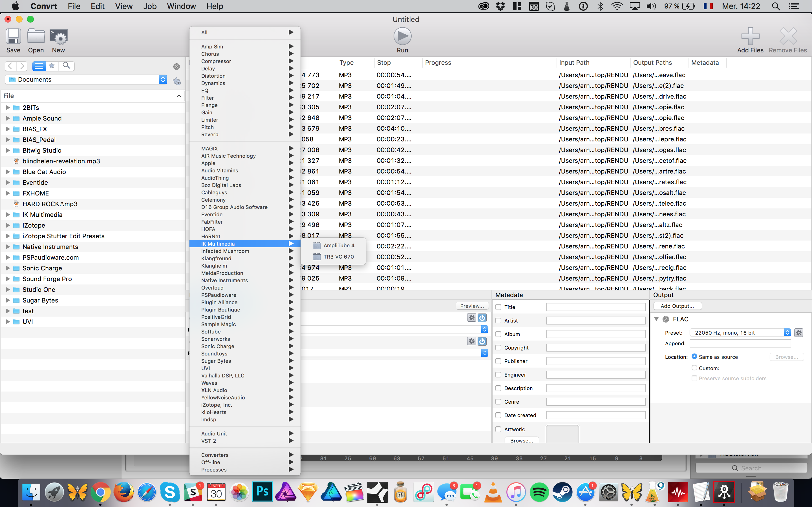Check the Genre metadata checkbox
The image size is (812, 507).
(x=498, y=401)
